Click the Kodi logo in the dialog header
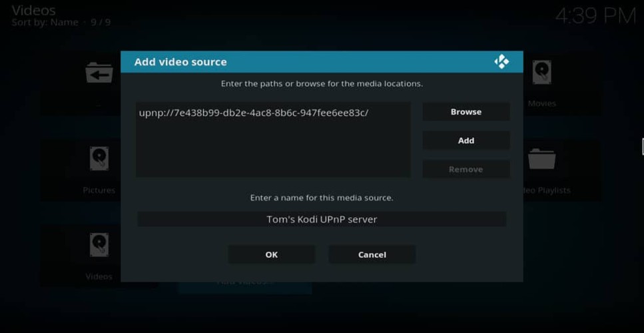Screen dimensions: 644x333 501,62
